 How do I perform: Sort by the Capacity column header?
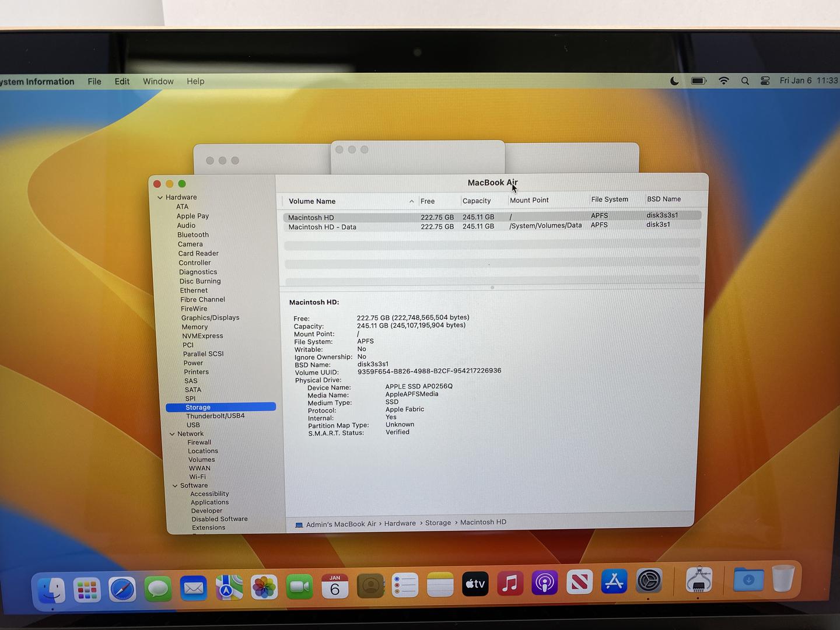pos(477,201)
